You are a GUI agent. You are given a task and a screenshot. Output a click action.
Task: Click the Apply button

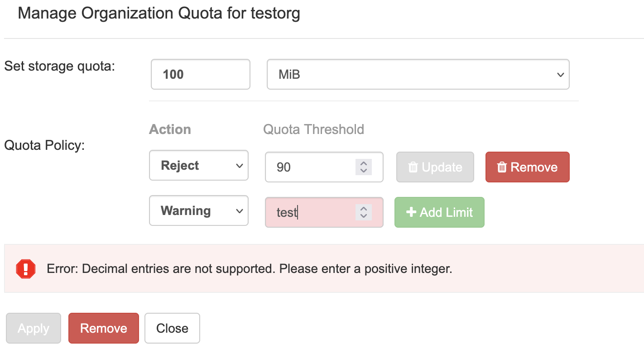coord(34,328)
